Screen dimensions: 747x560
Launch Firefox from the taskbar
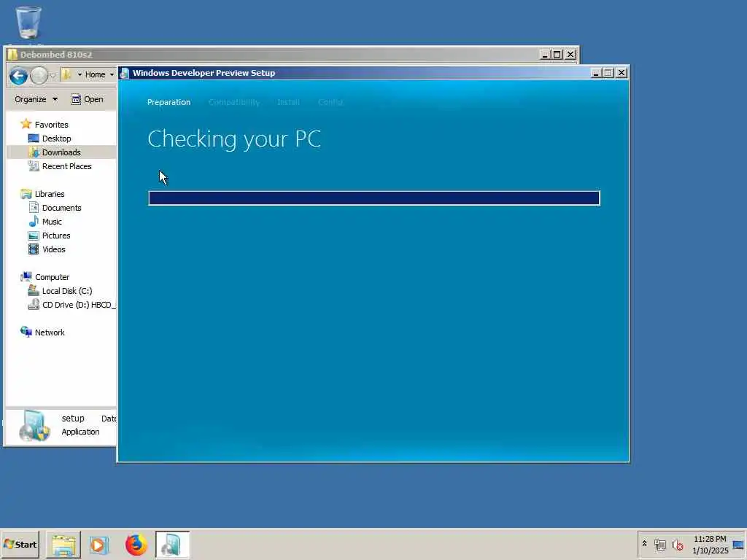pos(136,545)
